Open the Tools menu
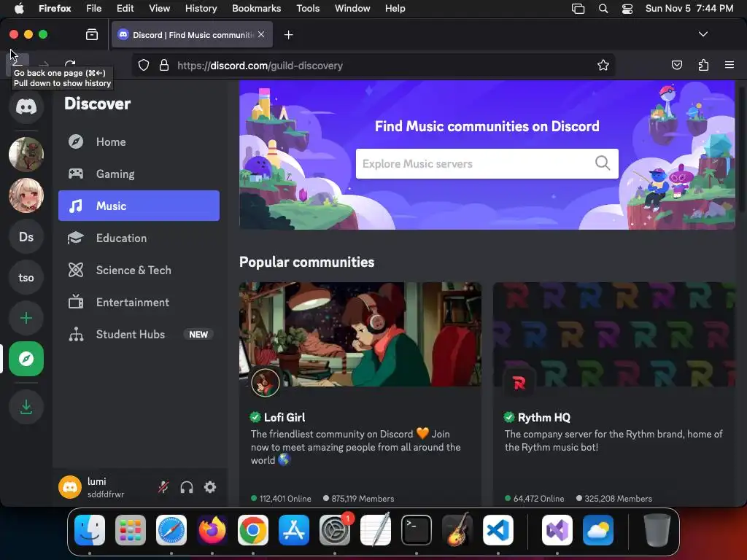The width and height of the screenshot is (747, 560). point(308,8)
